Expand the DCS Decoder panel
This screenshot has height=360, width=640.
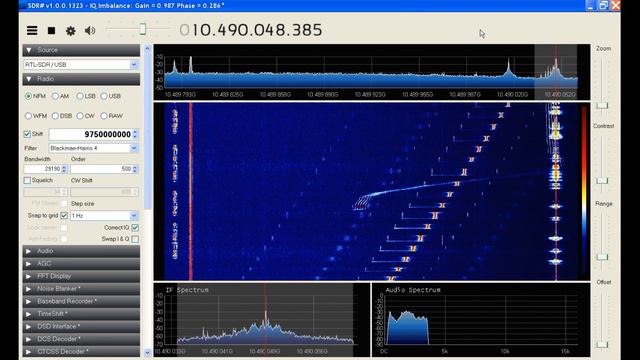(81, 339)
